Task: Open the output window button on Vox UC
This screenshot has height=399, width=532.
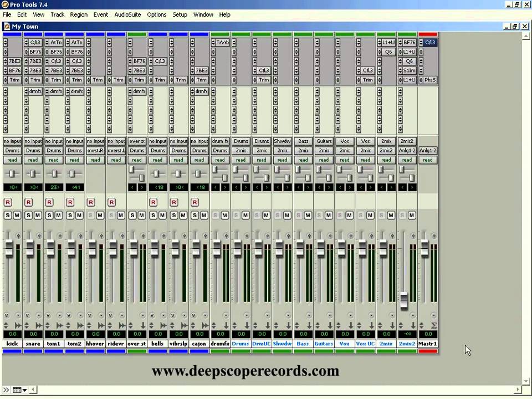Action: tap(371, 236)
